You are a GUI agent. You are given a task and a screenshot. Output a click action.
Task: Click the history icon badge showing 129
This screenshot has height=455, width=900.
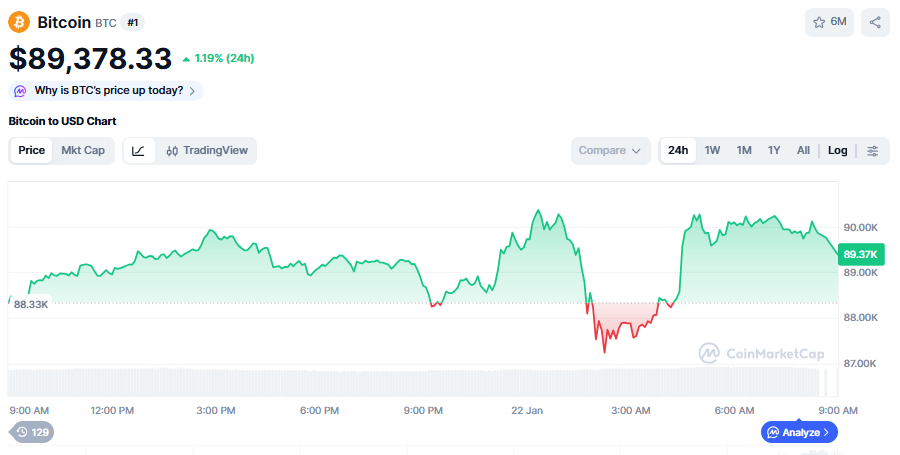tap(31, 432)
